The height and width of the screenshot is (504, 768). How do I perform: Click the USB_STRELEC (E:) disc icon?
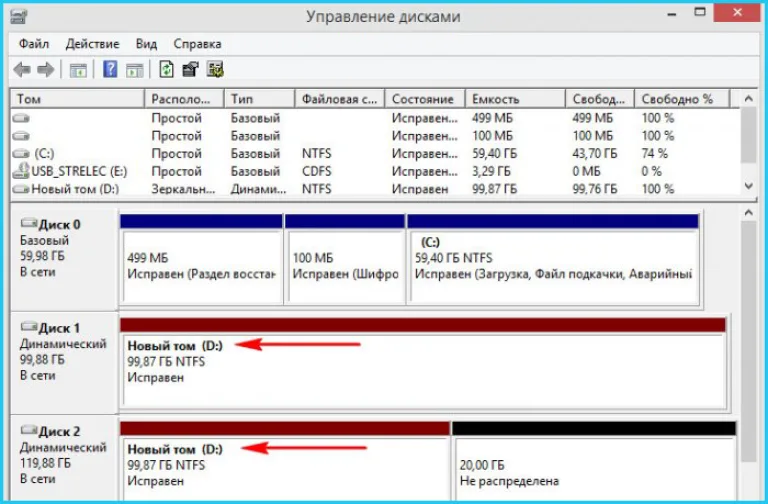pos(21,171)
